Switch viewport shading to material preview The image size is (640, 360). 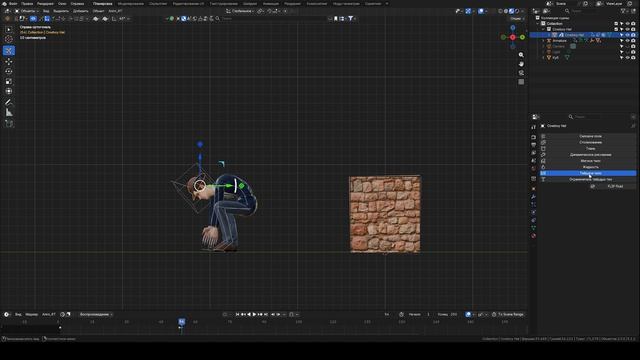point(511,11)
